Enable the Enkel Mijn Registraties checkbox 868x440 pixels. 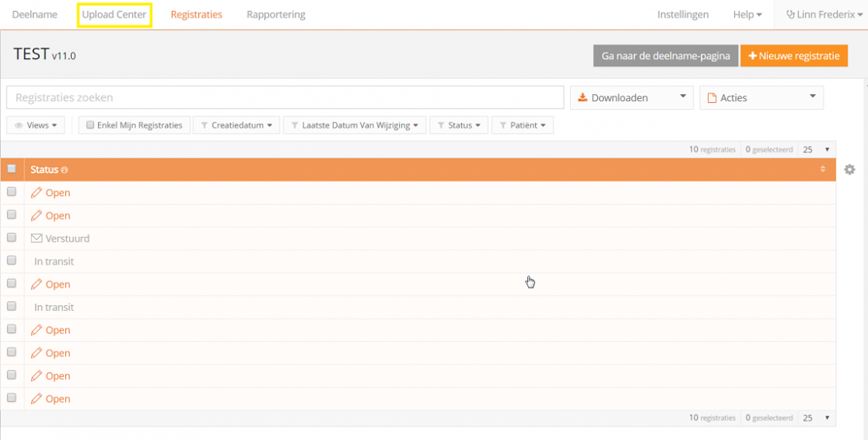pyautogui.click(x=91, y=125)
